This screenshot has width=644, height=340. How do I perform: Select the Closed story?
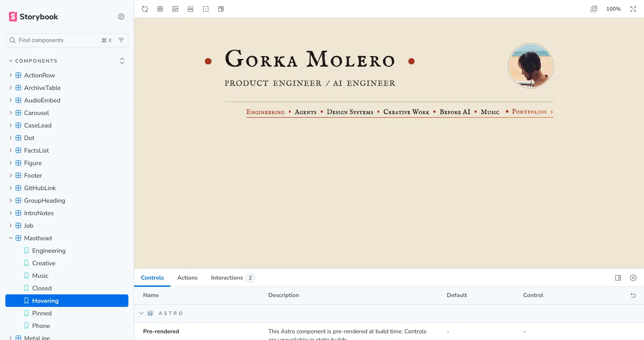[x=42, y=288]
